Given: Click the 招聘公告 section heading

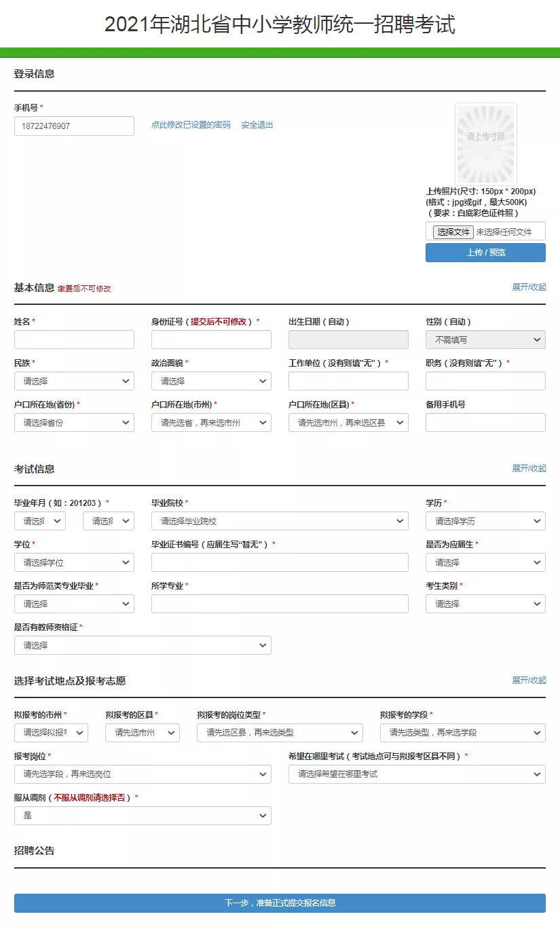Looking at the screenshot, I should pos(34,850).
